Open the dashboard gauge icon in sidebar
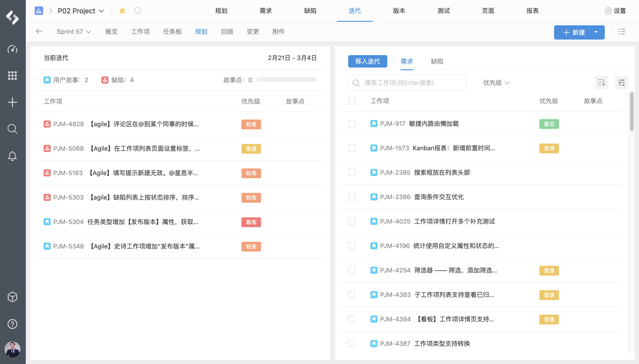 [x=12, y=49]
